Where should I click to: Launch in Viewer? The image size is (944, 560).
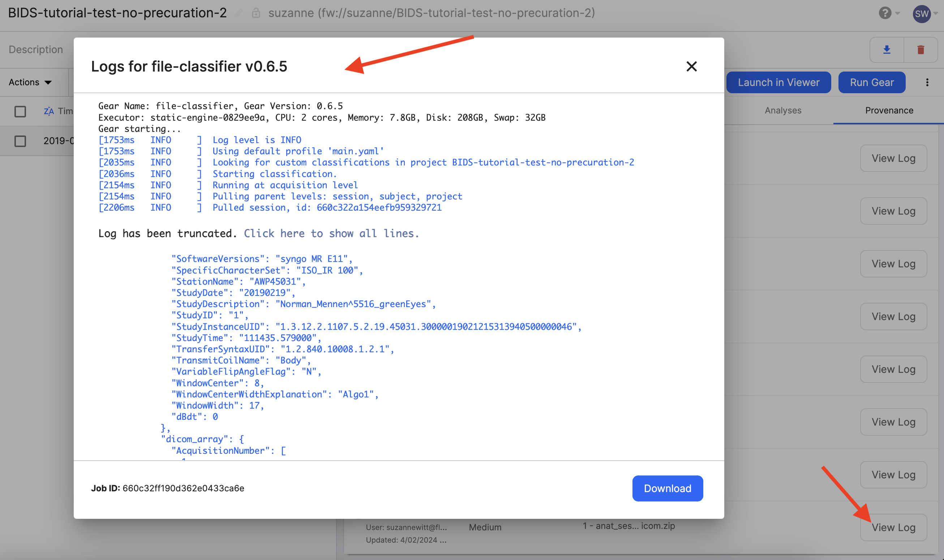pyautogui.click(x=778, y=82)
